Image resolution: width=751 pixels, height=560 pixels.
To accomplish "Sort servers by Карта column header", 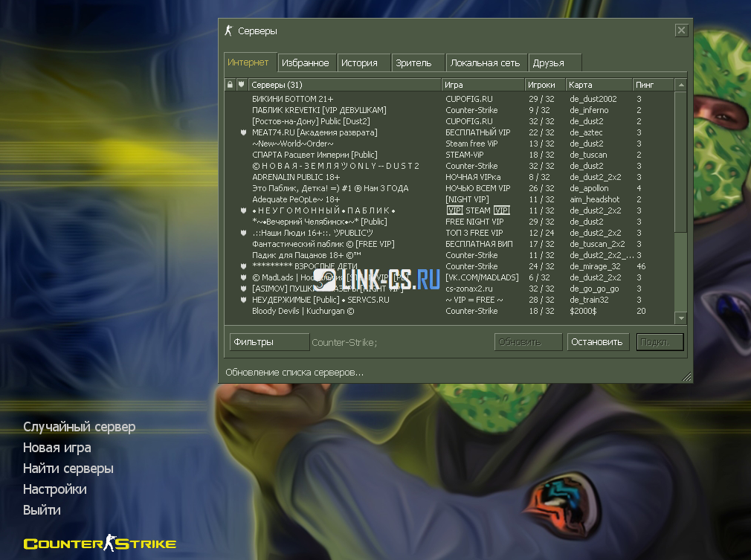I will tap(598, 85).
